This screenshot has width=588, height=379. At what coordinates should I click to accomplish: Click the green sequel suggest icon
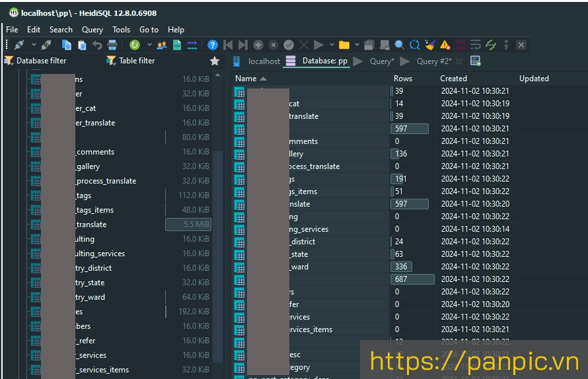(491, 45)
